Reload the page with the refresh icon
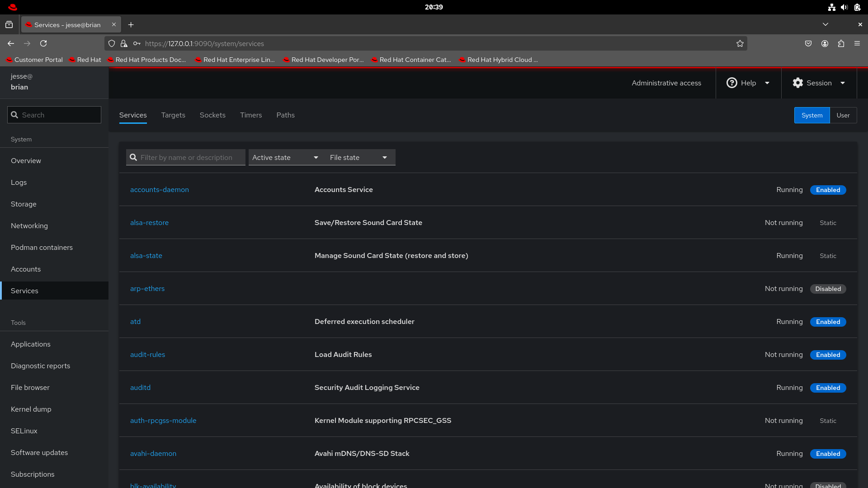The width and height of the screenshot is (868, 488). coord(43,43)
